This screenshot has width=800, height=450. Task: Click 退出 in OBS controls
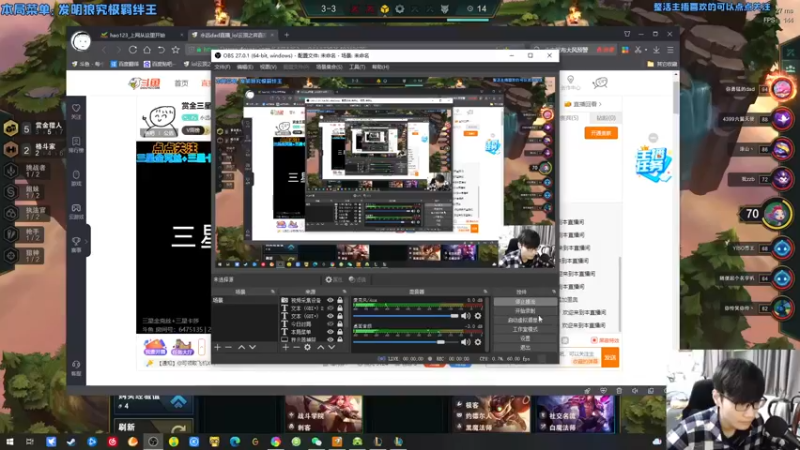(x=525, y=347)
